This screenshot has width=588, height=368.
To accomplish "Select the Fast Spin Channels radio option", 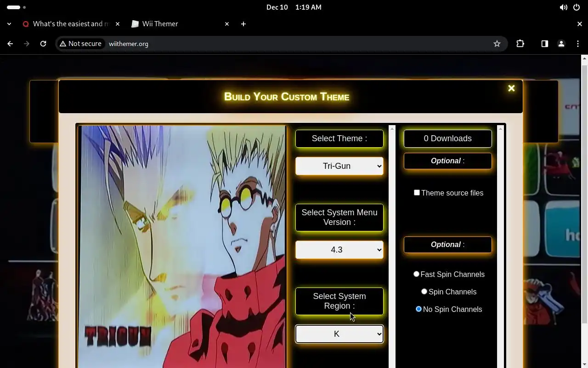I will [x=416, y=274].
